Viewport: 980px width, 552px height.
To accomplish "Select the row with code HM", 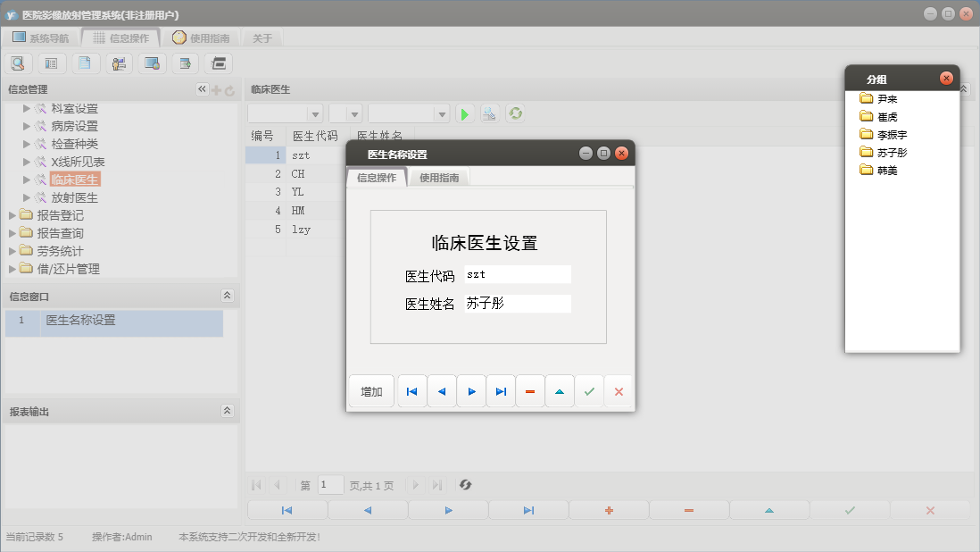I will pos(297,211).
